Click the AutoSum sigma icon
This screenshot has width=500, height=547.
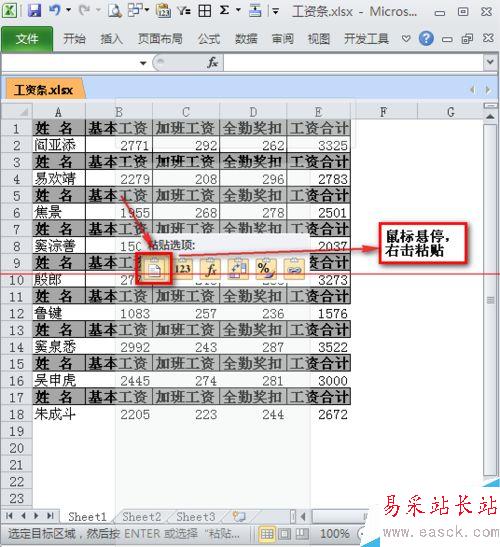224,10
